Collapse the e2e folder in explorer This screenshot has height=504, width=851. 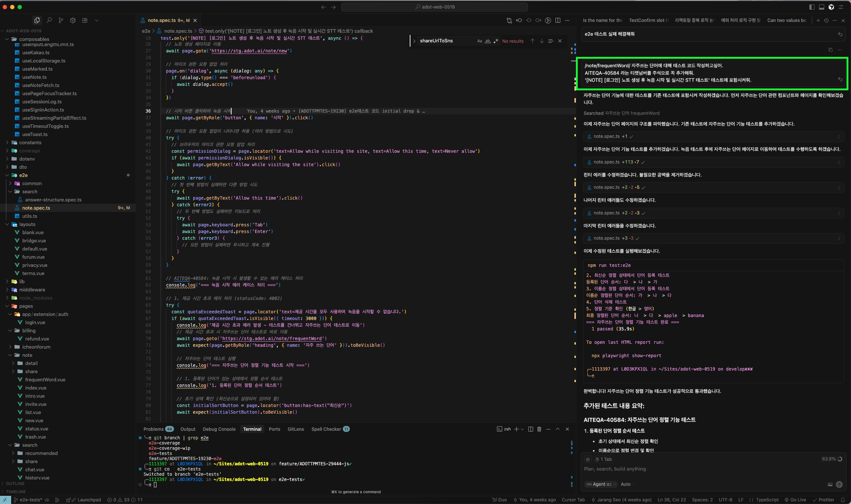coord(23,175)
